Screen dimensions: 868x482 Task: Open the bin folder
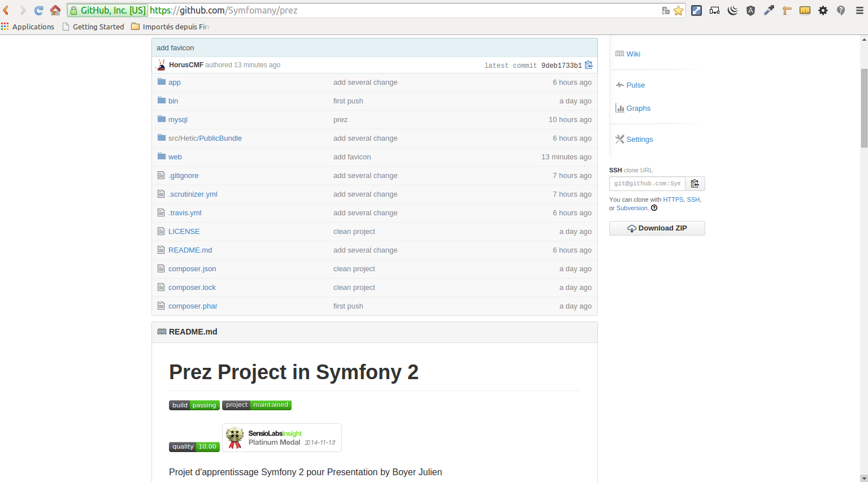(x=173, y=101)
